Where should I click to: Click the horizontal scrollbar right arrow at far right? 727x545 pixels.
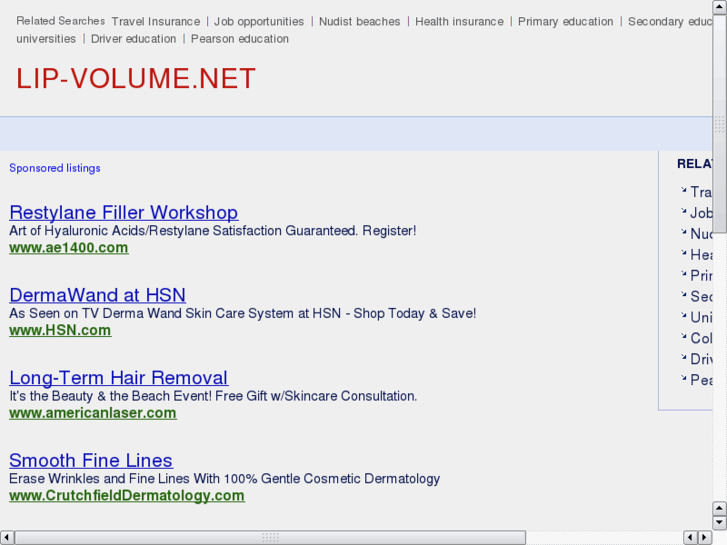pyautogui.click(x=705, y=537)
